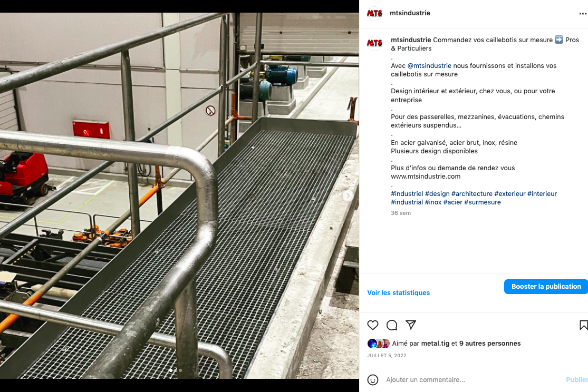Image resolution: width=588 pixels, height=392 pixels.
Task: Open '9 autres personnes' likes list
Action: pos(490,344)
